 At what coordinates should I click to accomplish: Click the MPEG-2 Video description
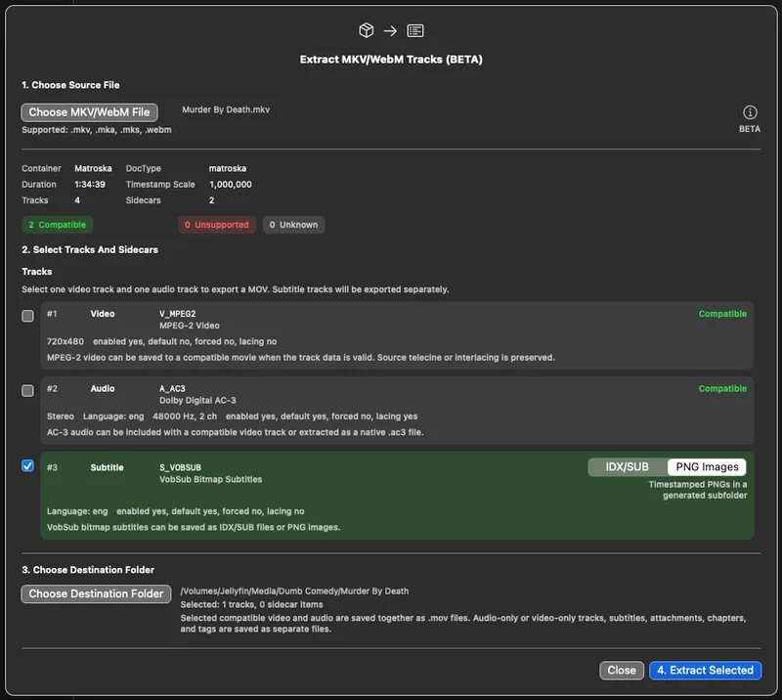190,326
